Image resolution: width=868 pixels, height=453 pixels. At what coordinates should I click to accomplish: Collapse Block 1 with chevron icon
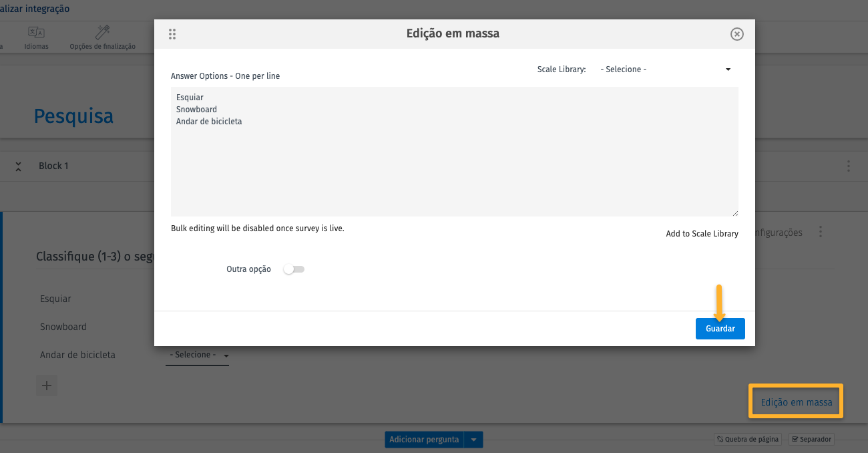(x=18, y=166)
